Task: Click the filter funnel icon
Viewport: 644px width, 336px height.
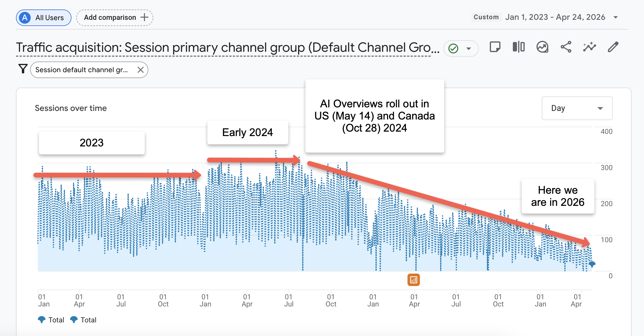Action: coord(23,69)
